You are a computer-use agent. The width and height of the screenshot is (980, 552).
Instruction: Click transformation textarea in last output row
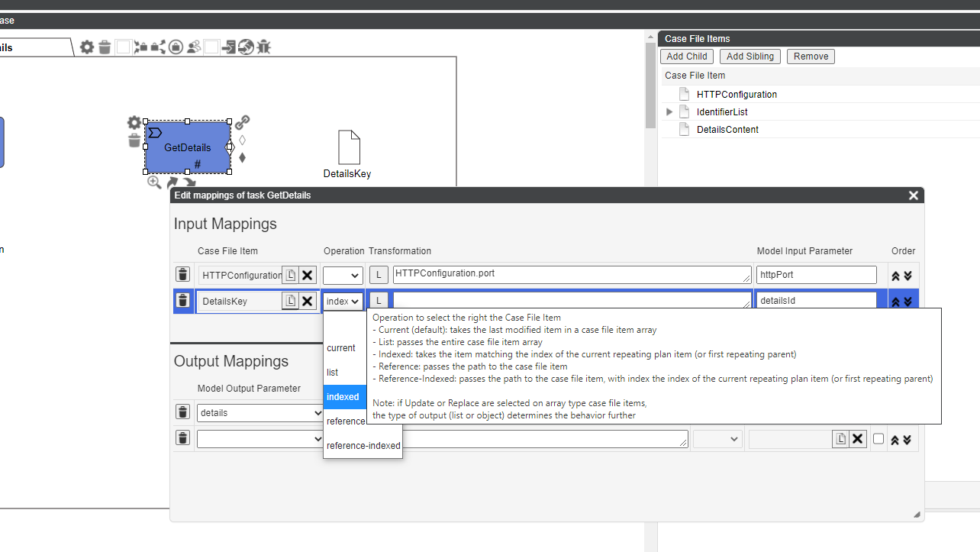[545, 439]
